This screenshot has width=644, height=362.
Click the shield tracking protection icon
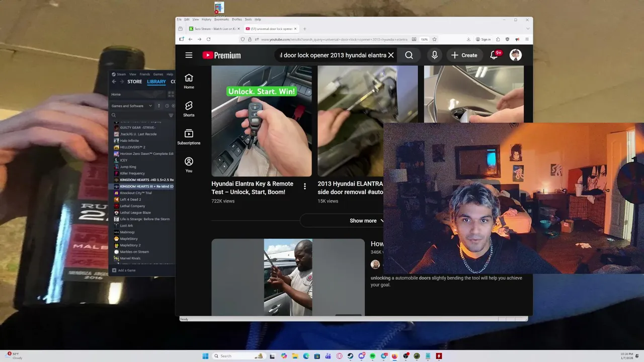coord(243,39)
